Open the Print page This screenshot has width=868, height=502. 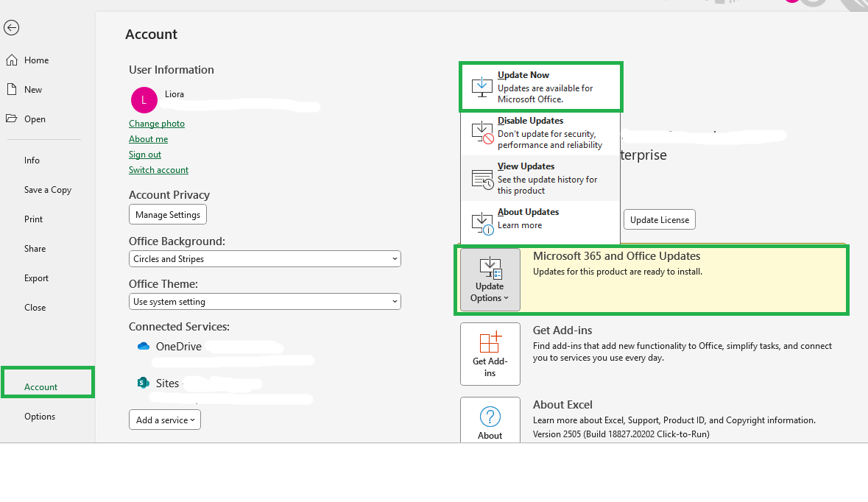[x=33, y=219]
